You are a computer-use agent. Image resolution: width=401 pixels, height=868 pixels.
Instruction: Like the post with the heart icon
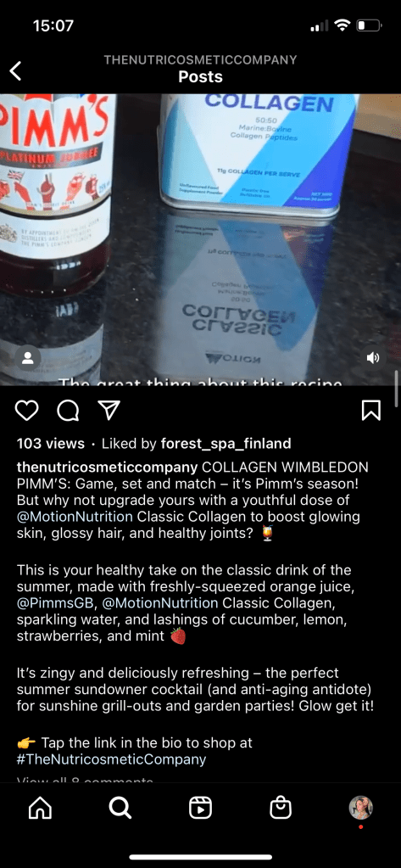(26, 410)
